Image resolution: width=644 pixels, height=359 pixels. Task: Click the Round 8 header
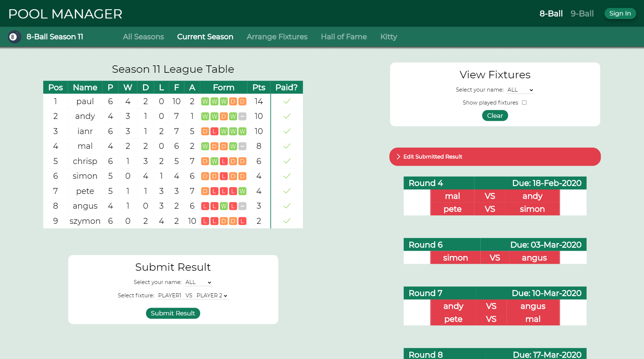(495, 354)
